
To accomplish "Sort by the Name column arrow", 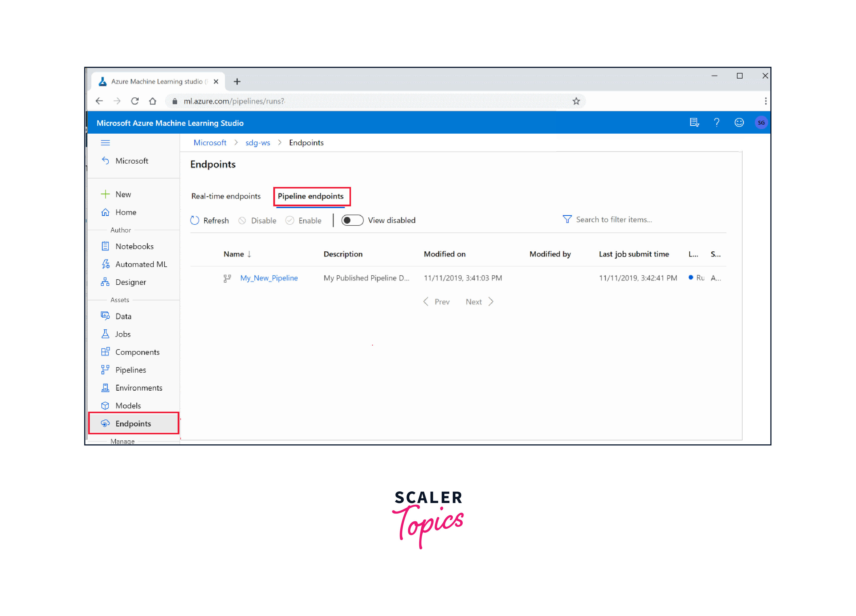I will click(x=250, y=254).
